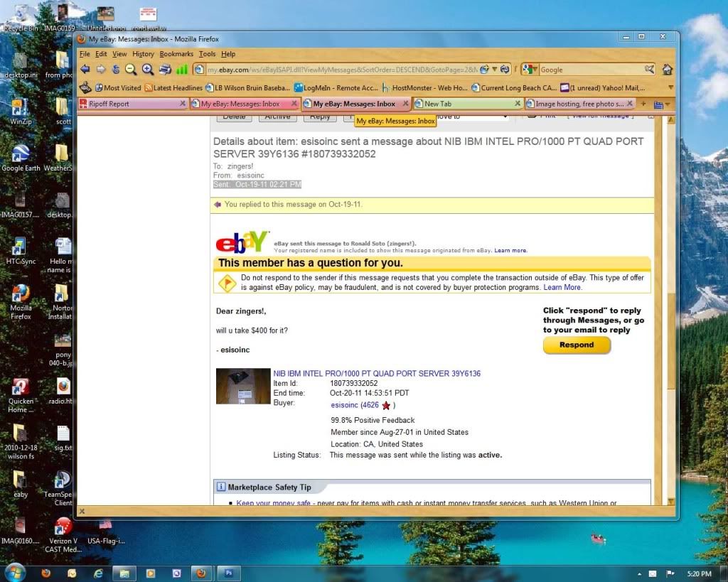This screenshot has height=582, width=728.
Task: Click the zoom in magnifier in toolbar
Action: 148,70
